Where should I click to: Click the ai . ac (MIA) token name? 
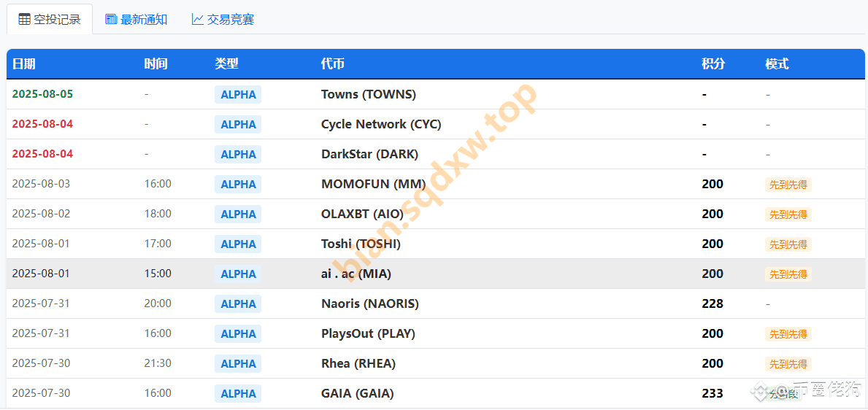pos(356,274)
